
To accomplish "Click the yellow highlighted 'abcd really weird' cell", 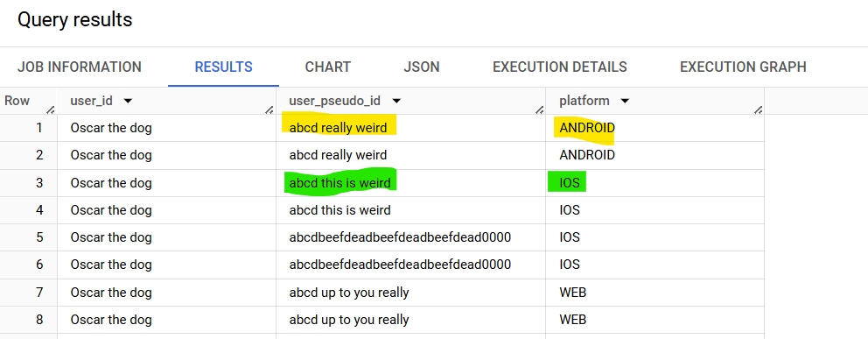I will [x=410, y=128].
